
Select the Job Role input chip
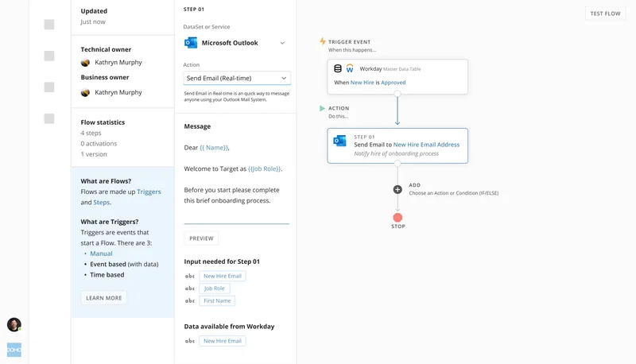pyautogui.click(x=214, y=288)
